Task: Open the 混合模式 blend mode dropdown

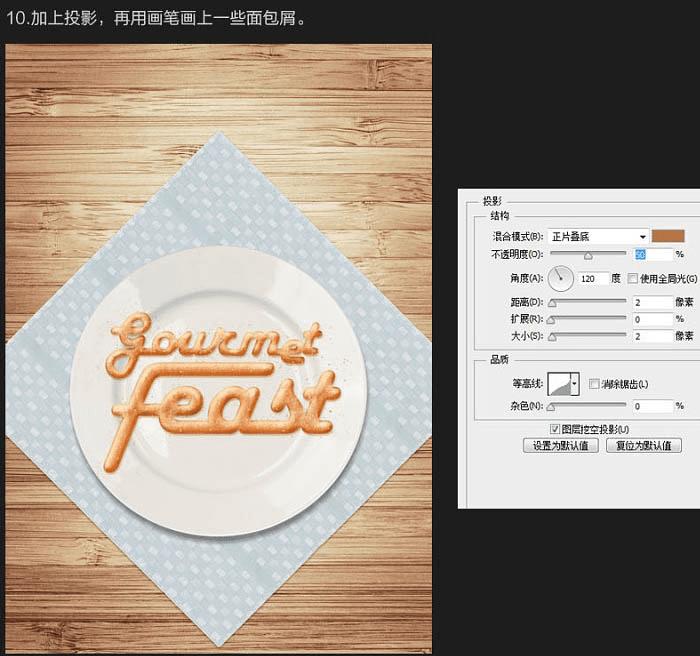Action: (598, 237)
